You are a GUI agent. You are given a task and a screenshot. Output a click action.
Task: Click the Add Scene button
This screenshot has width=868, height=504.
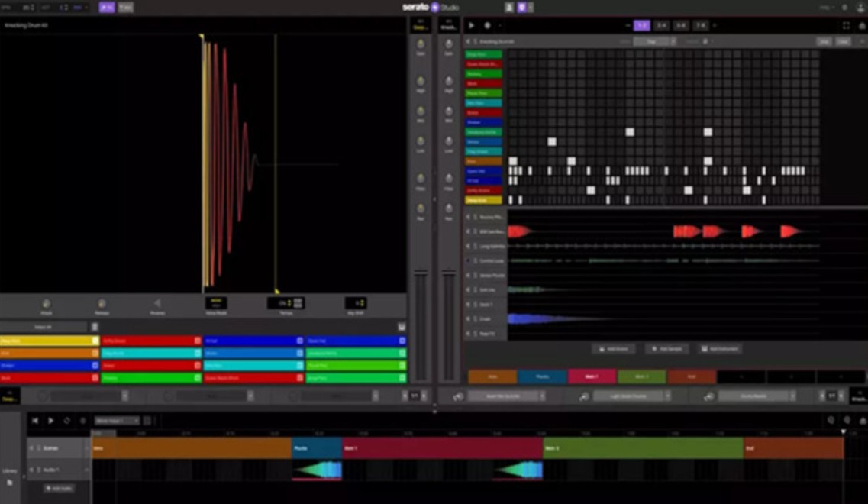(x=614, y=349)
